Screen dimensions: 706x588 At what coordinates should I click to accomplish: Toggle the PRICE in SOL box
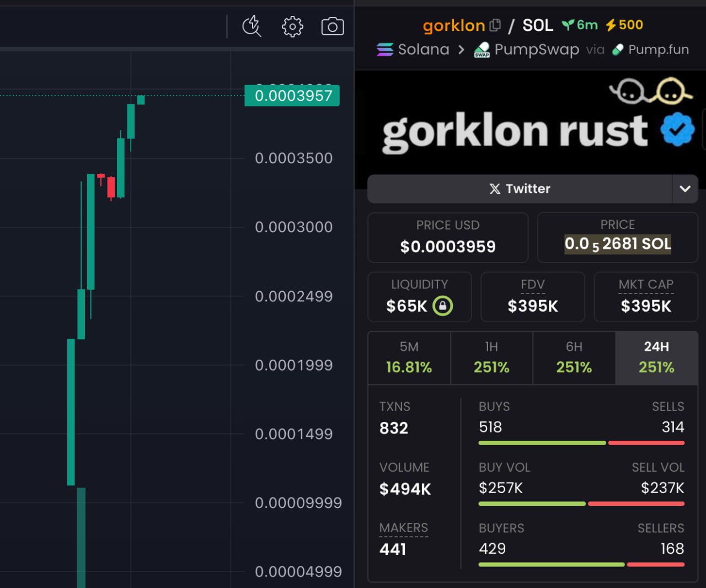click(618, 237)
